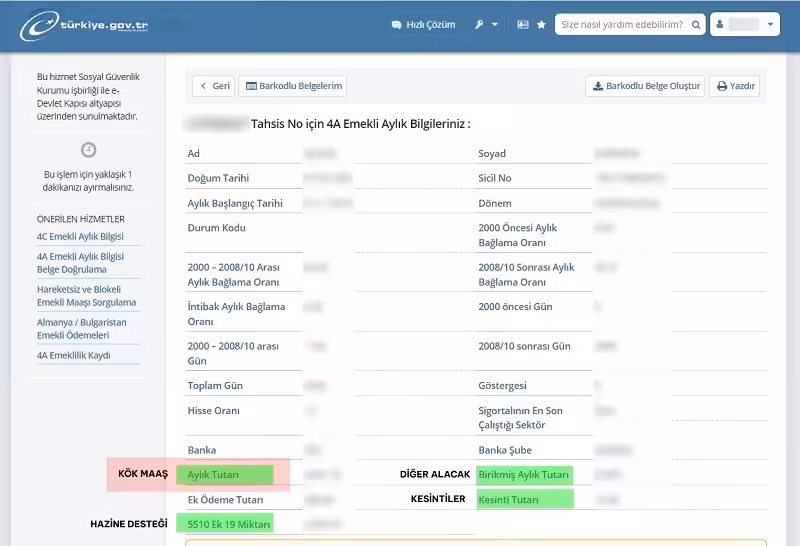Open favorites with the star icon
Screen dimensions: 800x546
pyautogui.click(x=541, y=25)
